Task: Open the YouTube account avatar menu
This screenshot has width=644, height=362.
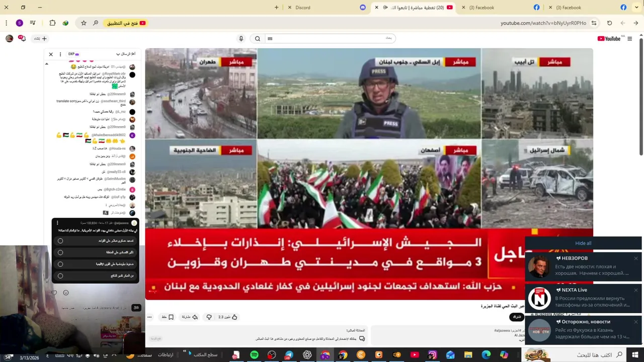Action: tap(9, 39)
